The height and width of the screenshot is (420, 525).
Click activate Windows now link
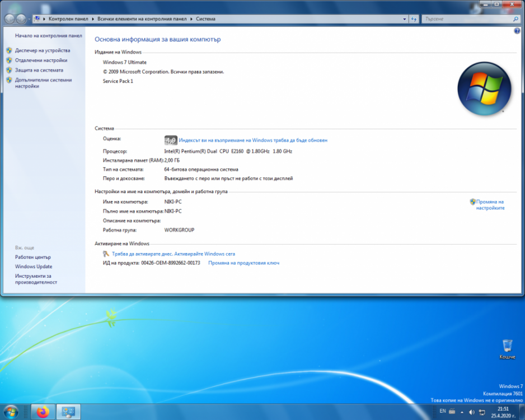pyautogui.click(x=174, y=254)
